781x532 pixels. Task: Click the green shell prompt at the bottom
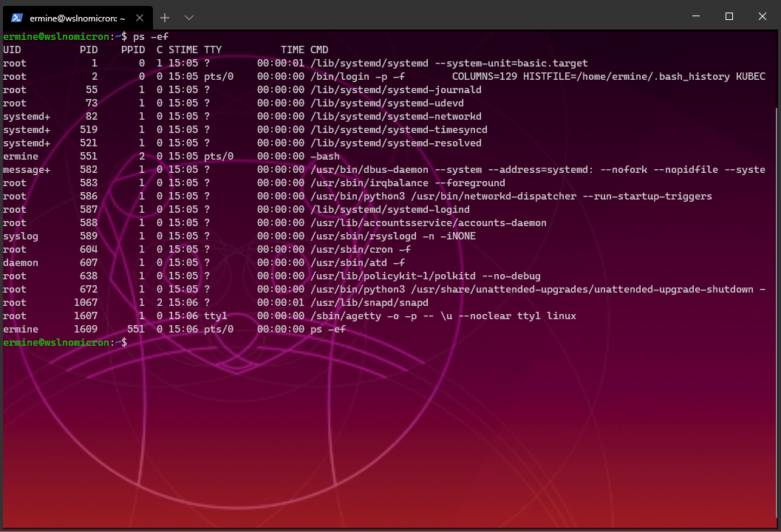pyautogui.click(x=66, y=342)
